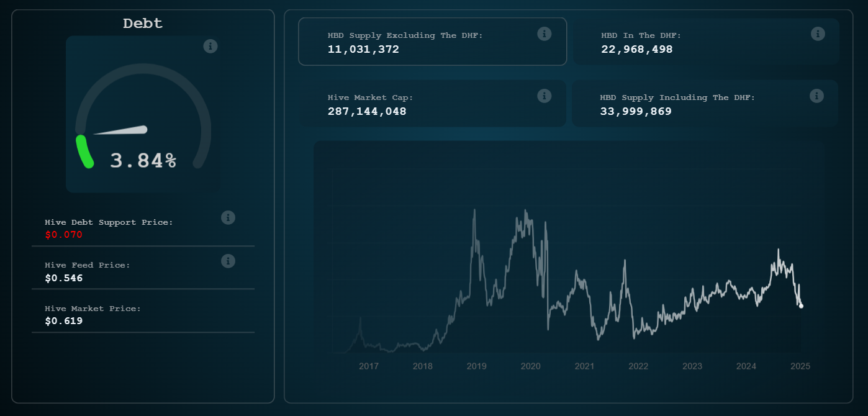Show info for HBD Supply Excluding The DHF

point(545,34)
